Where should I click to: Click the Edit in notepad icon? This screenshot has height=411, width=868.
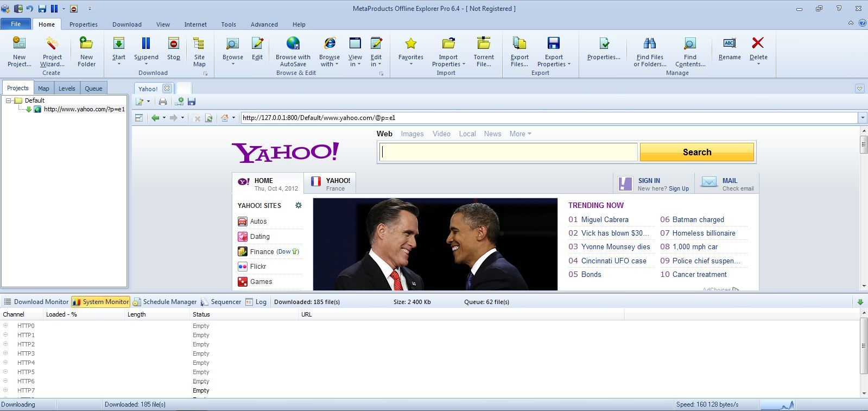tap(376, 43)
